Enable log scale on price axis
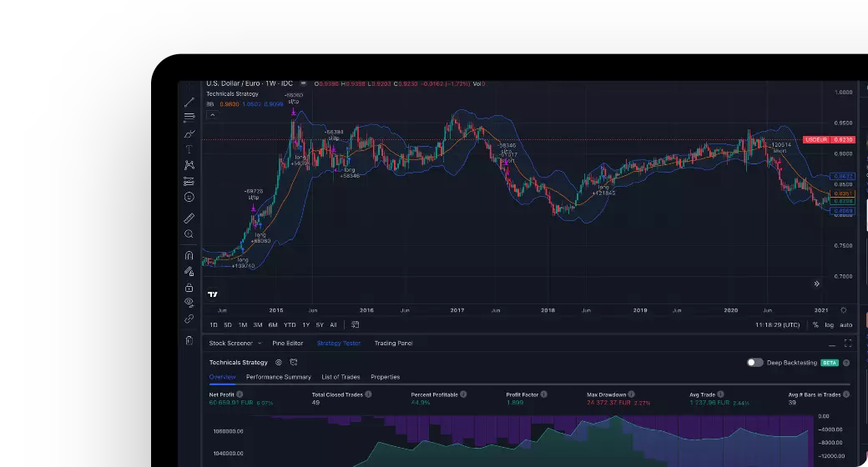868x467 pixels. pos(829,325)
